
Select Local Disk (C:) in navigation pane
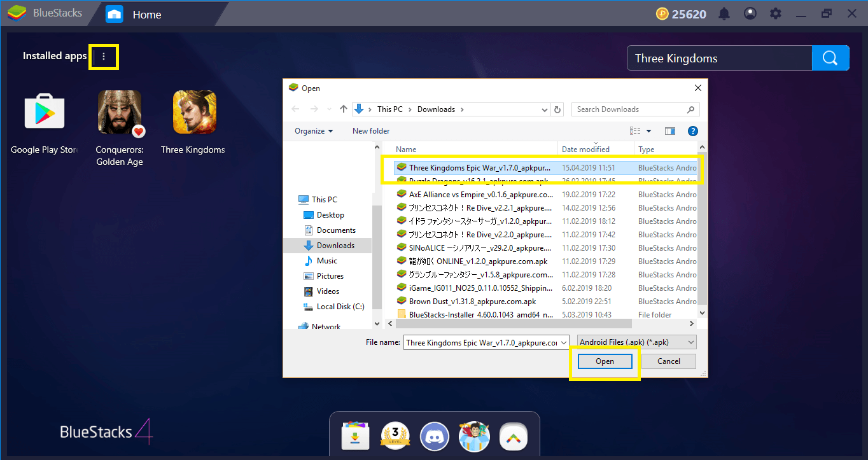point(340,307)
